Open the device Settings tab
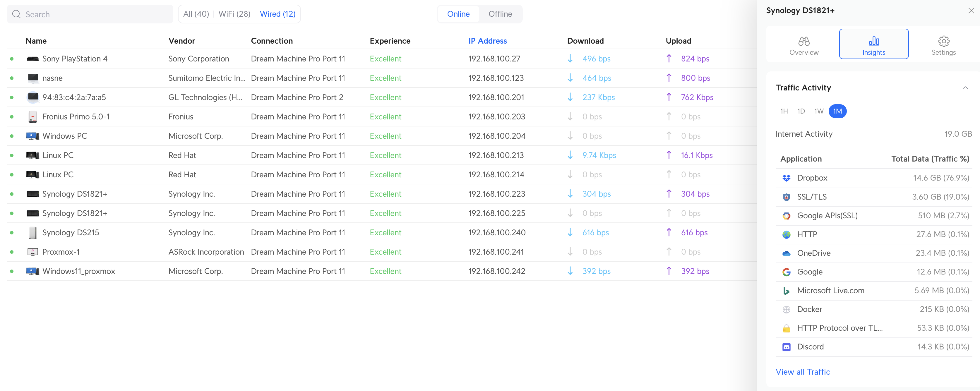The width and height of the screenshot is (980, 391). 943,44
